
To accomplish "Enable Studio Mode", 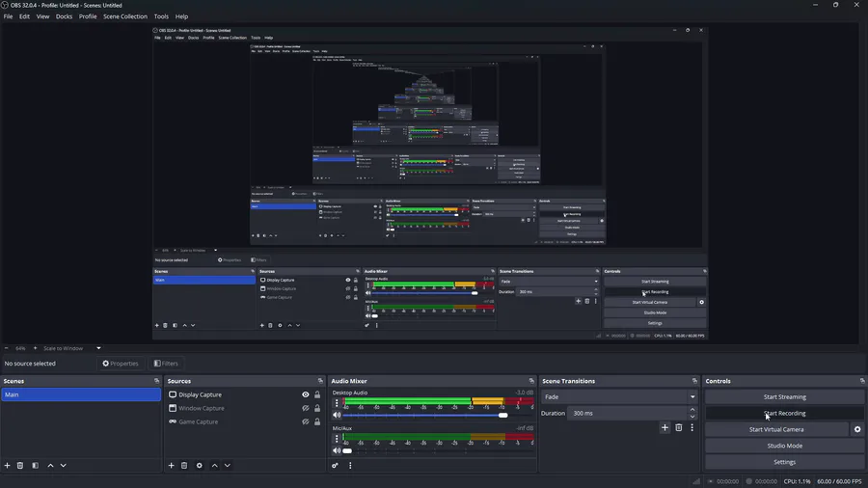I will (x=784, y=446).
